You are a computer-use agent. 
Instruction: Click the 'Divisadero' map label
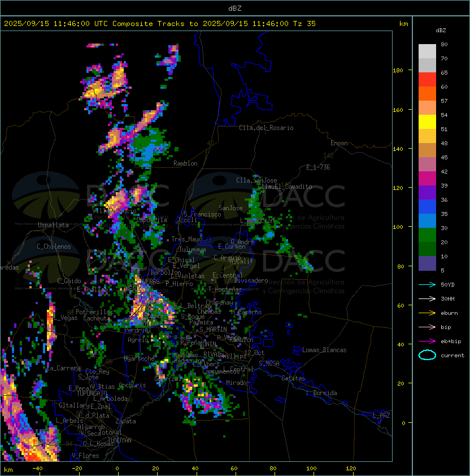(x=251, y=280)
